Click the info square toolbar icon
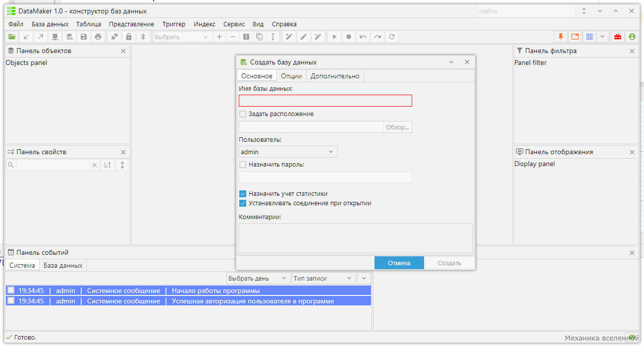The height and width of the screenshot is (347, 644). [x=246, y=37]
